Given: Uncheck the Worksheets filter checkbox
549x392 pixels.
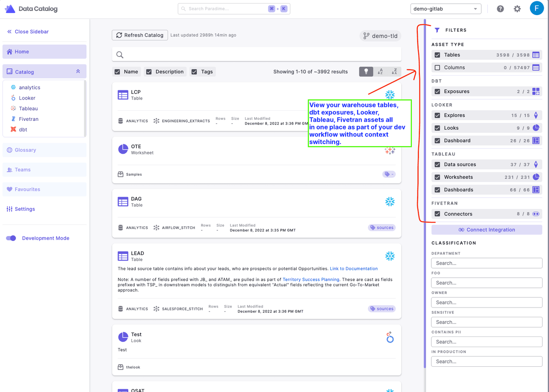Looking at the screenshot, I should [x=437, y=177].
